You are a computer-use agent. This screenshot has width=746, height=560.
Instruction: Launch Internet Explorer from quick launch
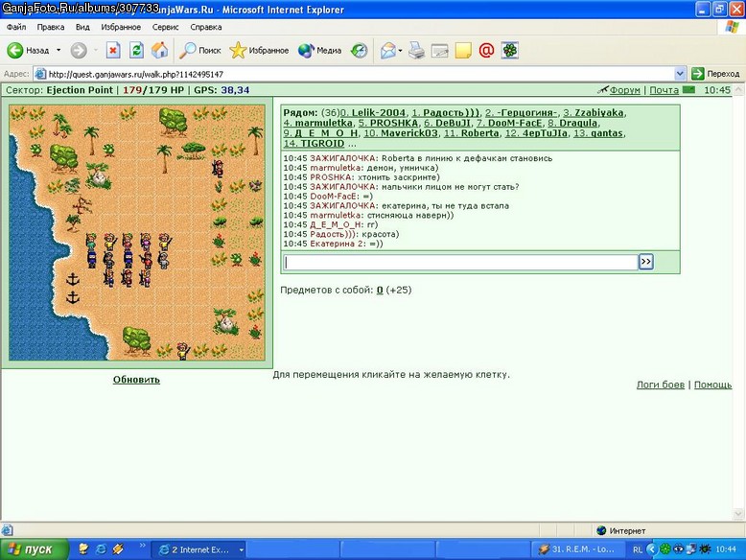pyautogui.click(x=101, y=549)
